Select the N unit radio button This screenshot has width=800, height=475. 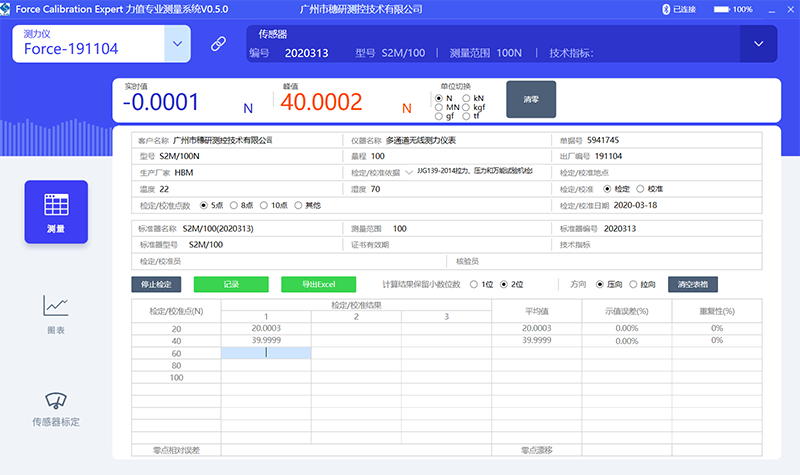pyautogui.click(x=439, y=98)
